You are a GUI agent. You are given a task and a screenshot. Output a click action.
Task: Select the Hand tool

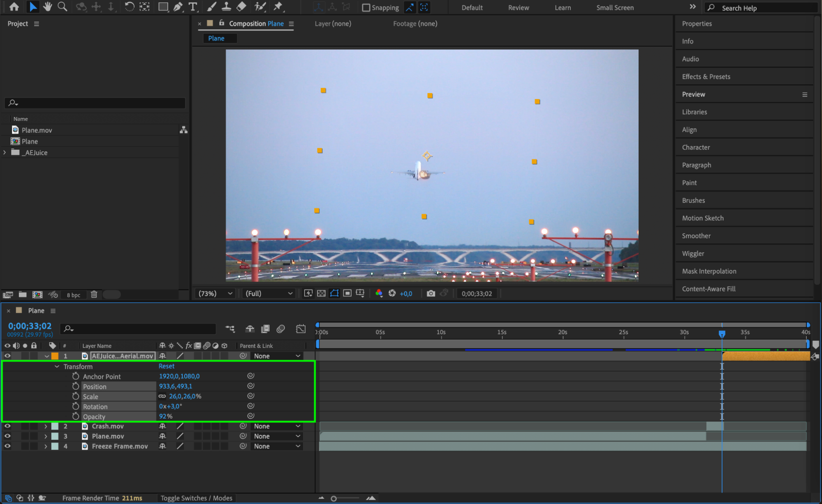coord(48,7)
